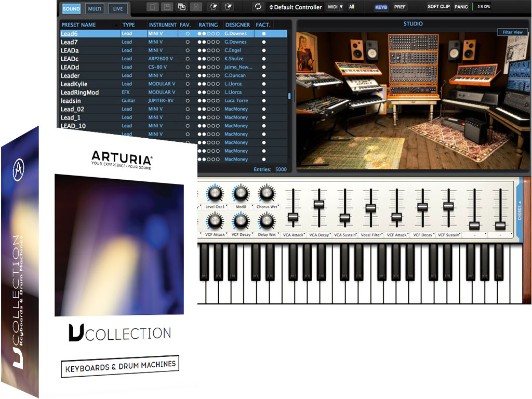Switch to the LIVE tab
This screenshot has height=399, width=532.
(x=118, y=9)
